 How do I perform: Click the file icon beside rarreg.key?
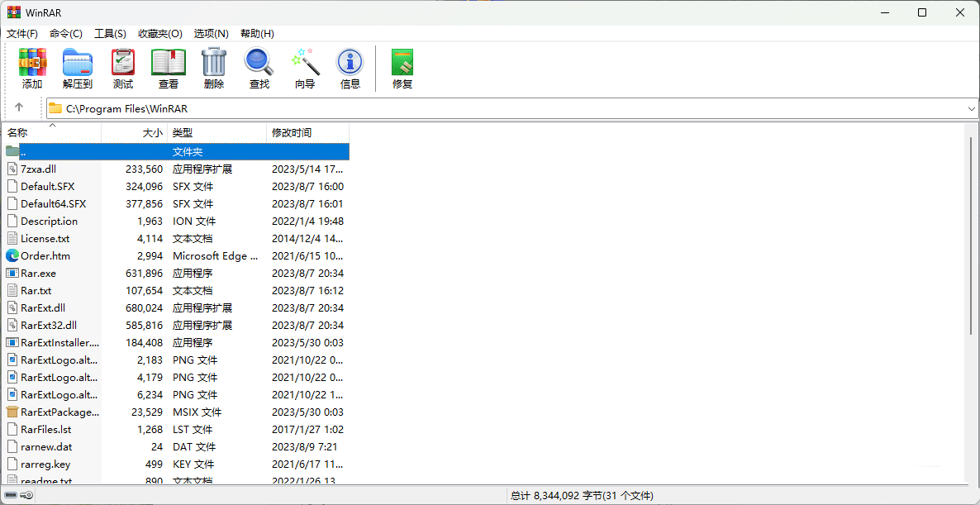click(12, 464)
